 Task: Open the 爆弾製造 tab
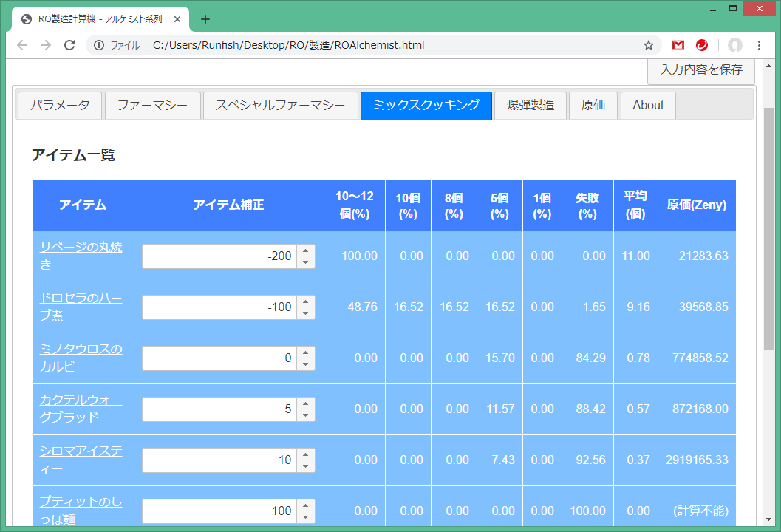pyautogui.click(x=530, y=105)
